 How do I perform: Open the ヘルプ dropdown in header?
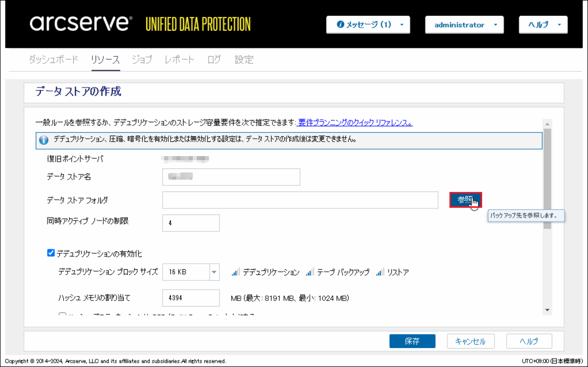[543, 25]
